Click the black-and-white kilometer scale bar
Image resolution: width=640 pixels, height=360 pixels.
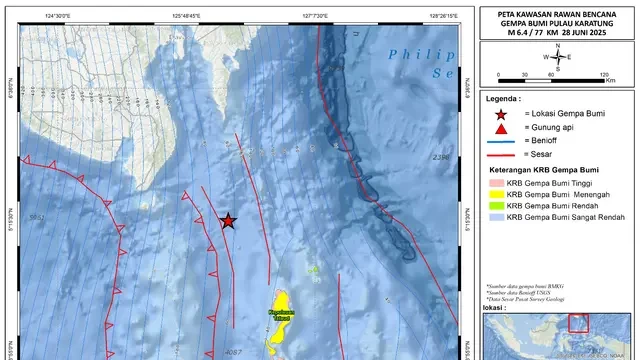point(551,81)
